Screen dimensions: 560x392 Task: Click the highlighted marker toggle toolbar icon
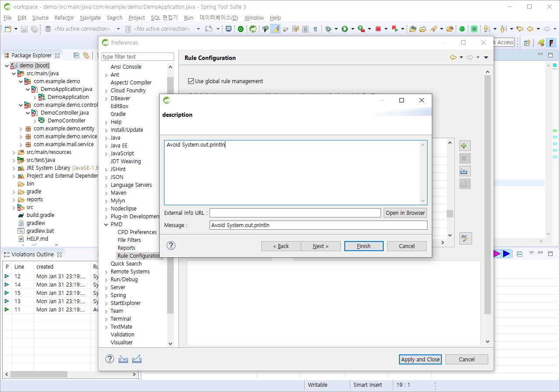coord(275,29)
